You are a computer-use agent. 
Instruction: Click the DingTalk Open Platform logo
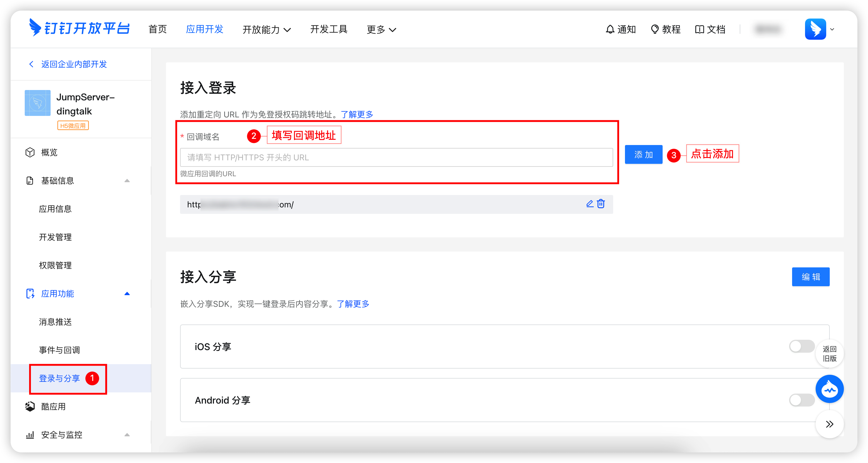79,28
